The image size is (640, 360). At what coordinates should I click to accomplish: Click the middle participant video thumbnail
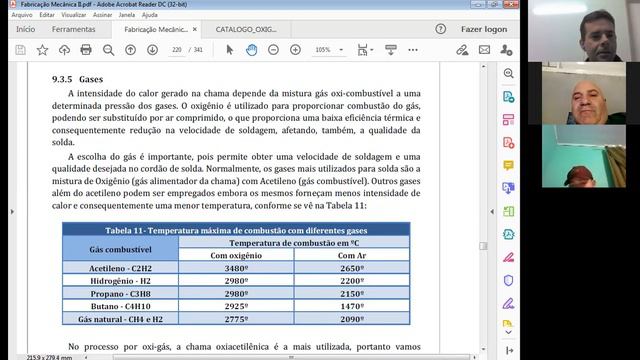[x=584, y=93]
